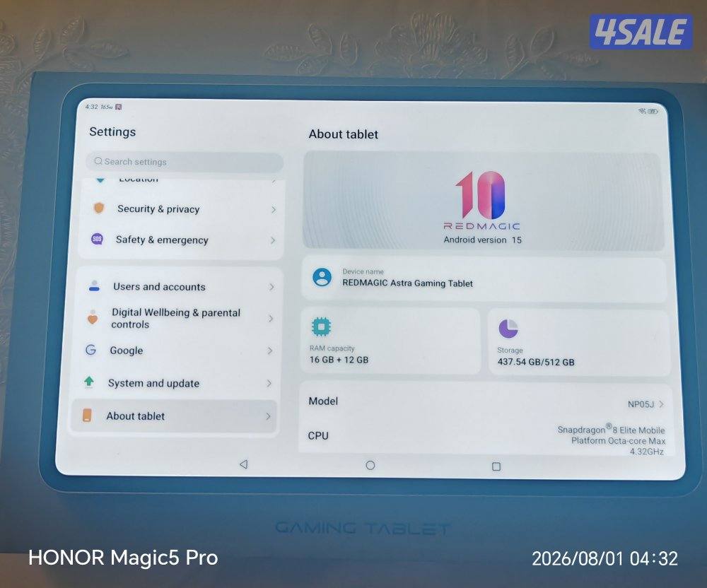The height and width of the screenshot is (588, 707).
Task: Tap the Storage pie chart icon
Action: click(508, 329)
